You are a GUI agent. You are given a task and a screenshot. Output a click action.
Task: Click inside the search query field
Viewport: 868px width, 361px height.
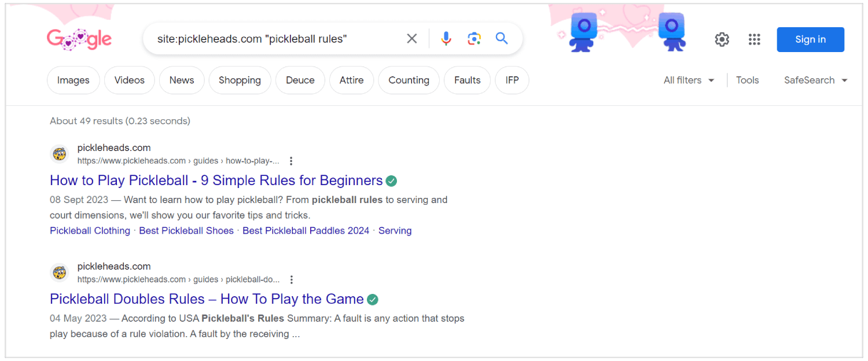coord(260,38)
